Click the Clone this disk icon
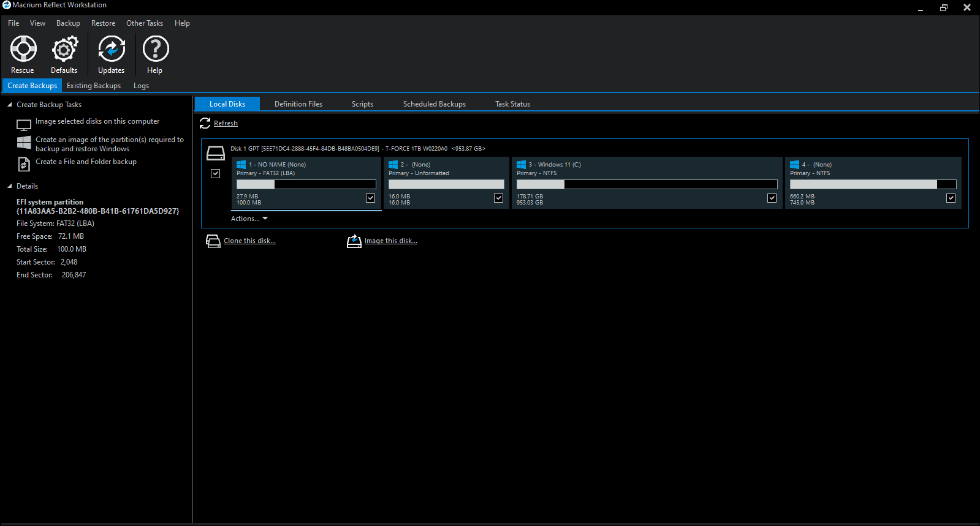 (x=213, y=241)
